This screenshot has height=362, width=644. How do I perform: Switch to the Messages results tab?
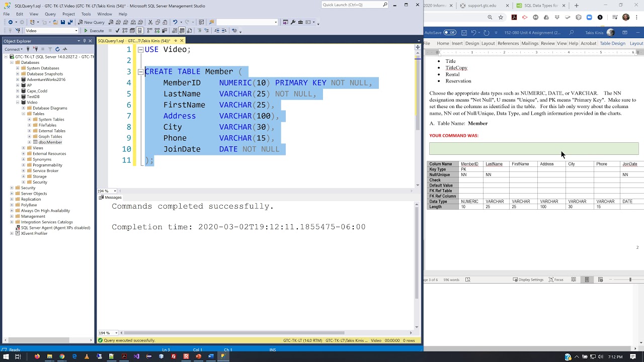click(111, 198)
